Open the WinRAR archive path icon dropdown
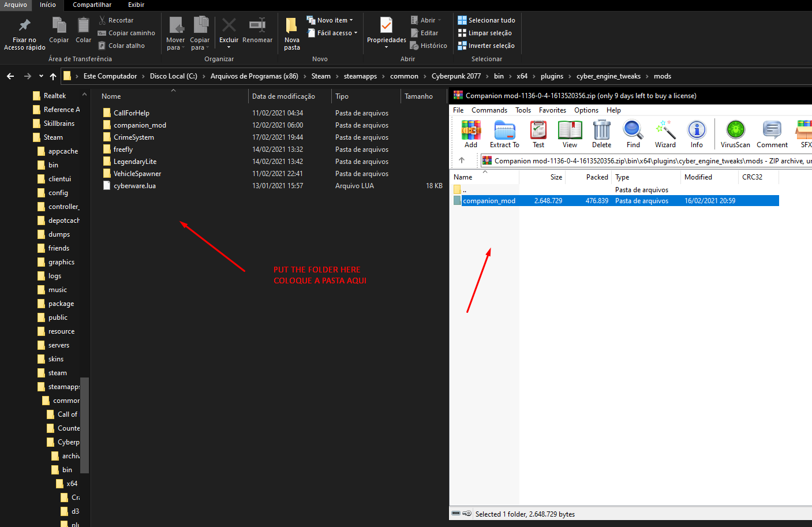 tap(487, 160)
